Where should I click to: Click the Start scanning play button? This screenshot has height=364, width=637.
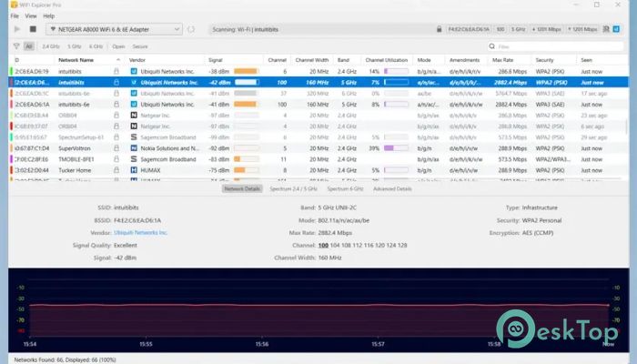[17, 29]
